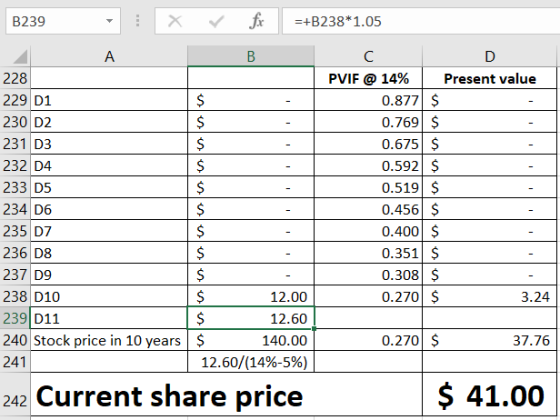Click the cell with value 0.877

pyautogui.click(x=368, y=100)
